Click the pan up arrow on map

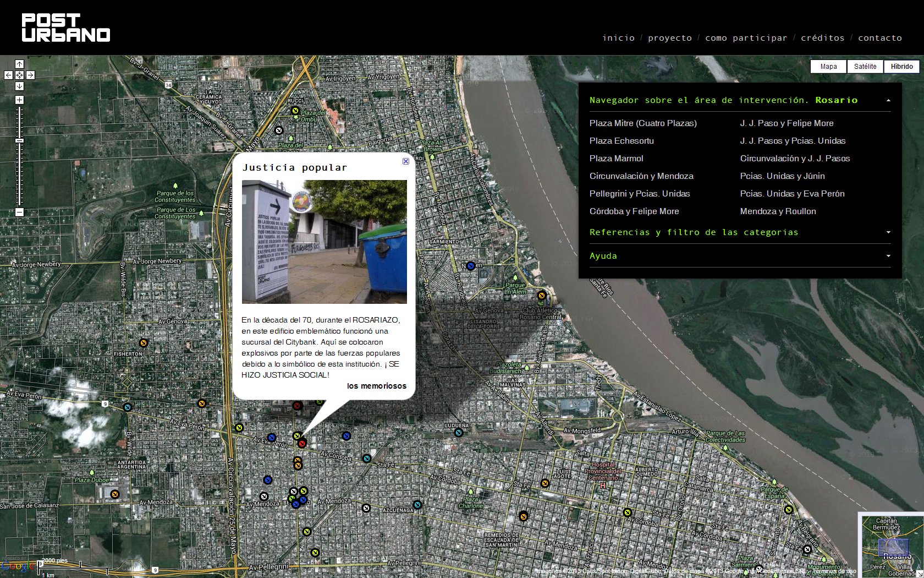(19, 64)
